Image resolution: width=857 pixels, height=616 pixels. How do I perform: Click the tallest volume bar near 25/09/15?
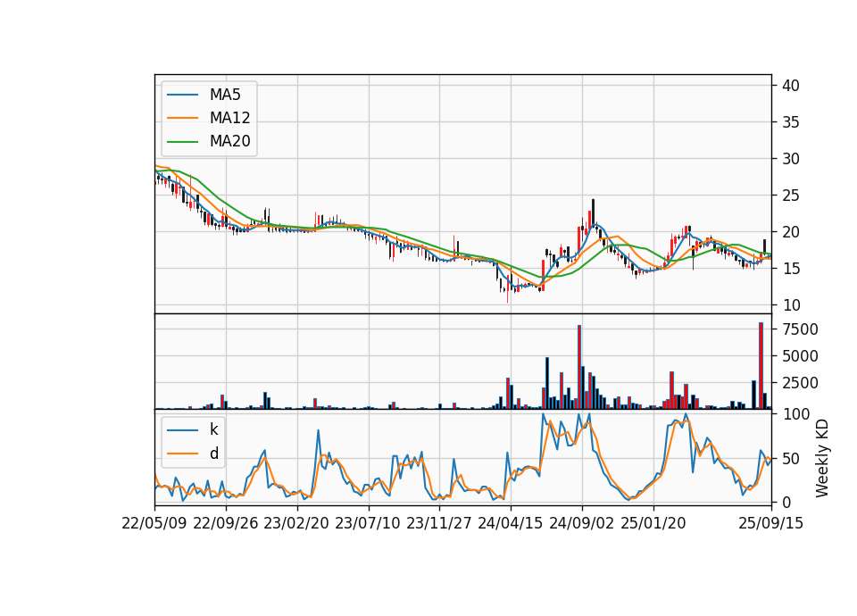pyautogui.click(x=761, y=366)
